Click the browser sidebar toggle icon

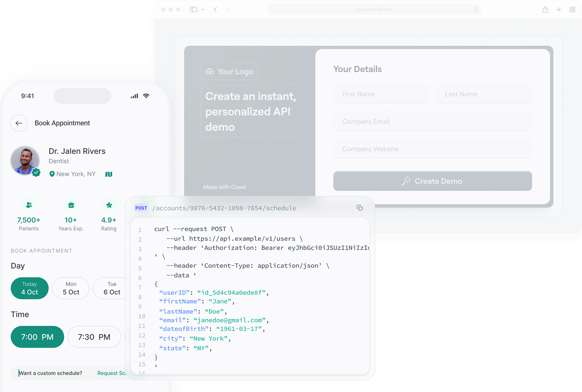pyautogui.click(x=194, y=10)
